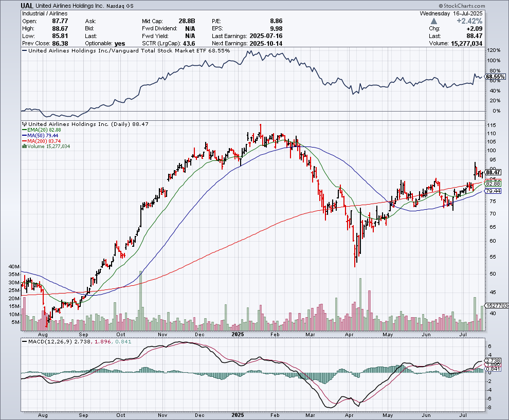Screen dimensions: 509x420
Task: Click the UAL/Vanguard Total Stock Market ETF legend
Action: [x=126, y=50]
